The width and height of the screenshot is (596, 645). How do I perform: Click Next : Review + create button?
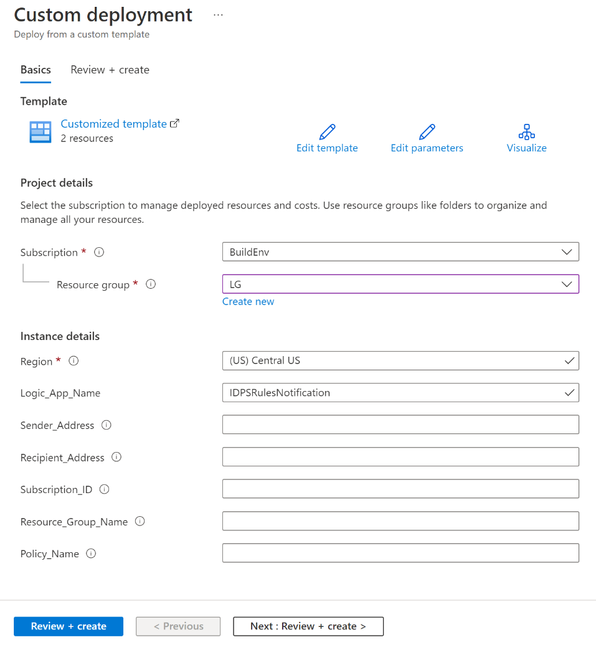pyautogui.click(x=308, y=626)
